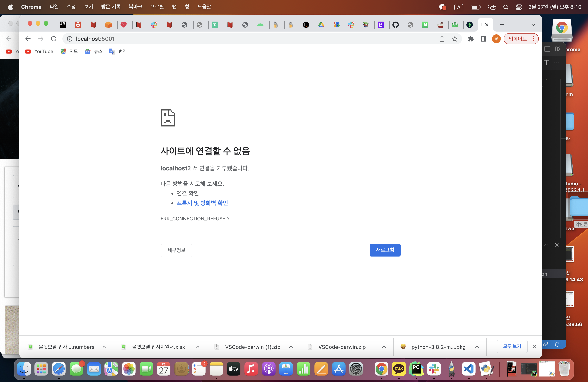Open the side panel icon in toolbar
588x382 pixels.
(x=483, y=39)
